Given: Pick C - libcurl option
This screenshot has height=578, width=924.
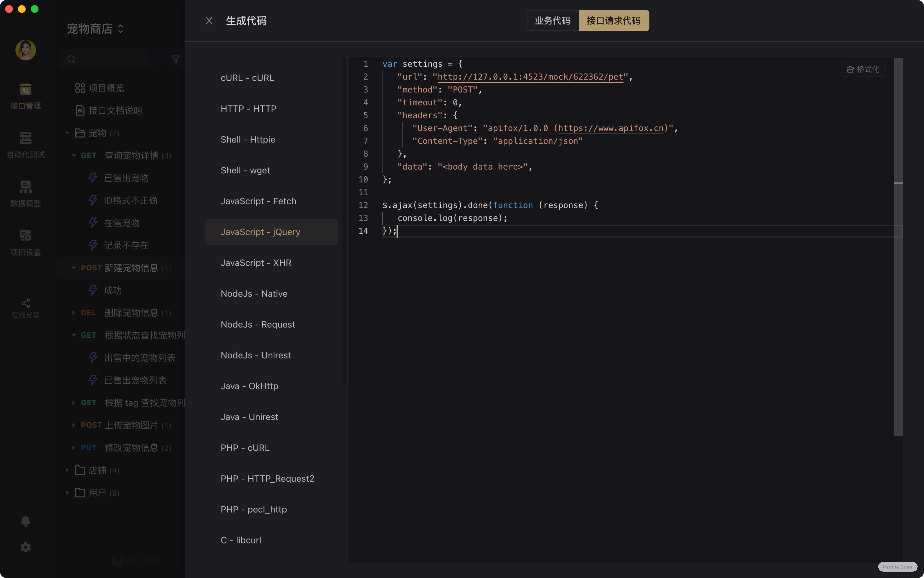Looking at the screenshot, I should coord(271,540).
